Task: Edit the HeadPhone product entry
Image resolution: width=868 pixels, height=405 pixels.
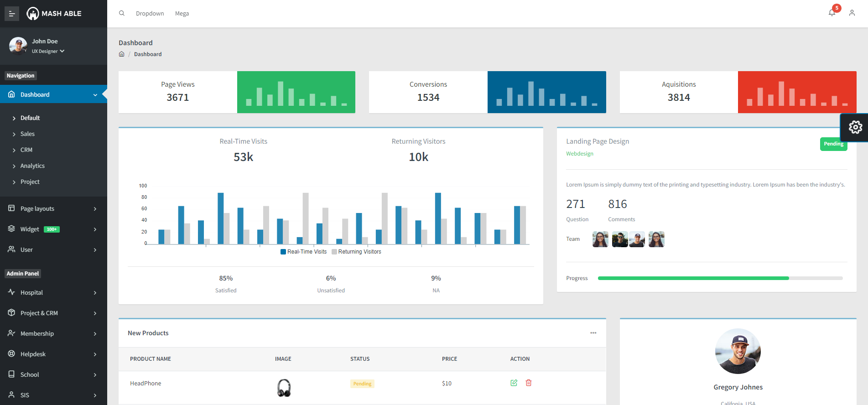Action: coord(514,383)
